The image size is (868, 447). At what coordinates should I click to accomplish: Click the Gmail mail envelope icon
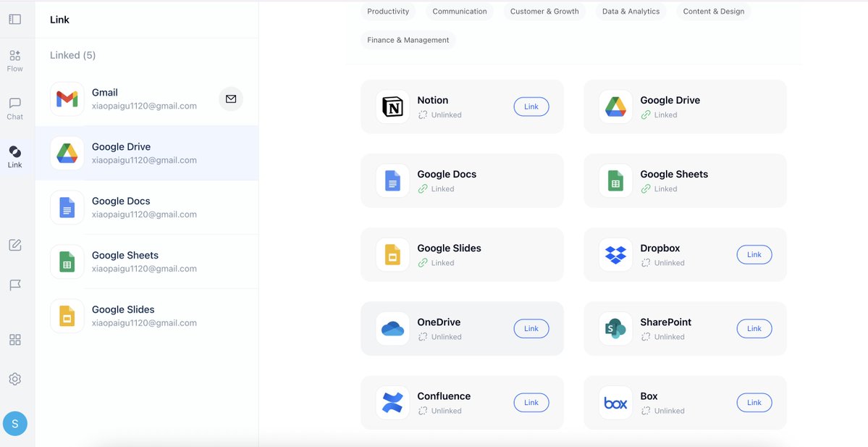(231, 99)
